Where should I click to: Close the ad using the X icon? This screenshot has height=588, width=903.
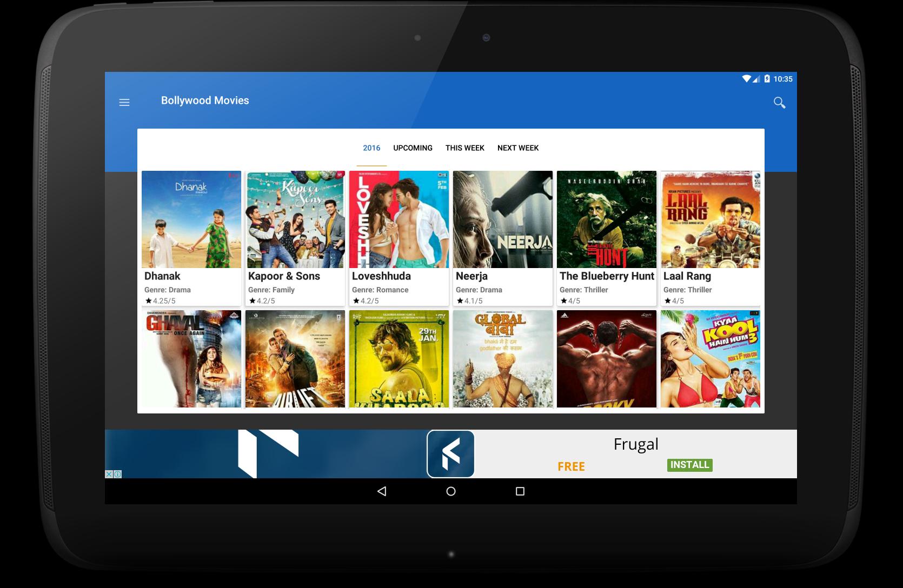[x=109, y=474]
